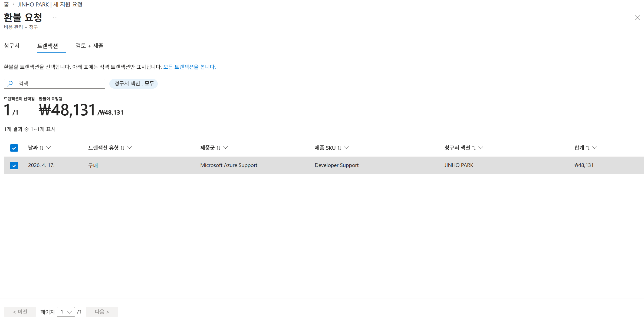This screenshot has width=644, height=327.
Task: Uncheck the 2026. 4. 17. transaction row
Action: [14, 165]
